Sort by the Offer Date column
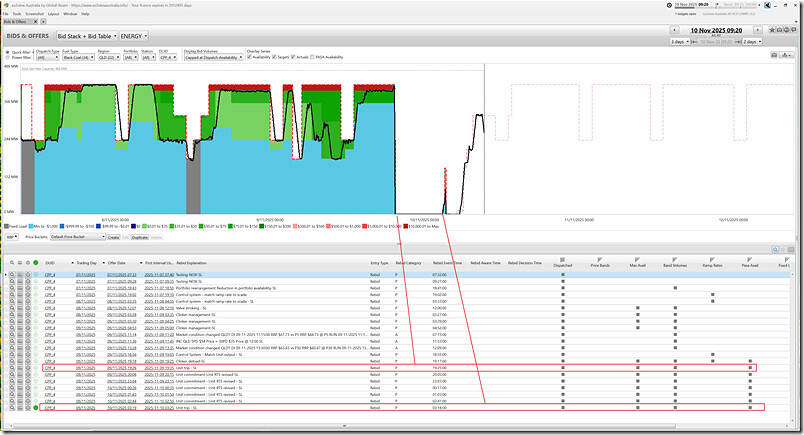 tap(117, 263)
